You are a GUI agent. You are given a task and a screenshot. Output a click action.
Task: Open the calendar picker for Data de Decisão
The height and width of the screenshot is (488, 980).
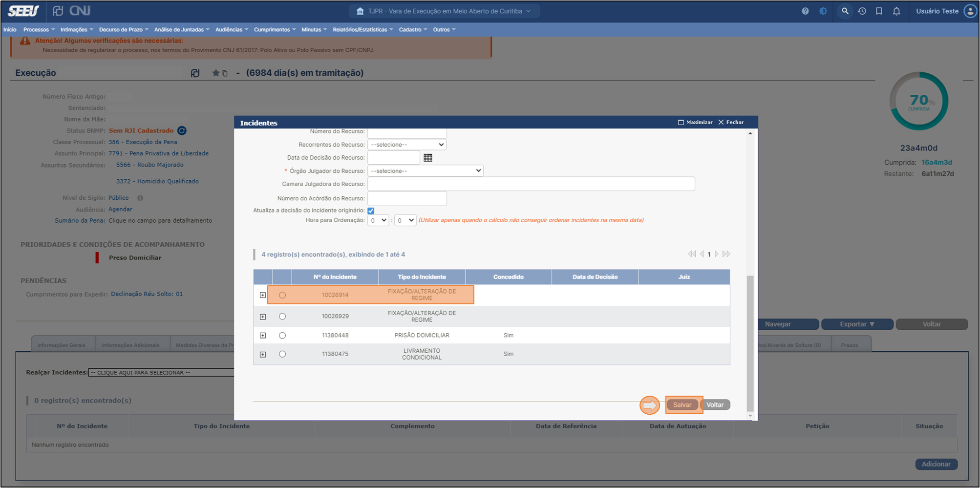428,158
